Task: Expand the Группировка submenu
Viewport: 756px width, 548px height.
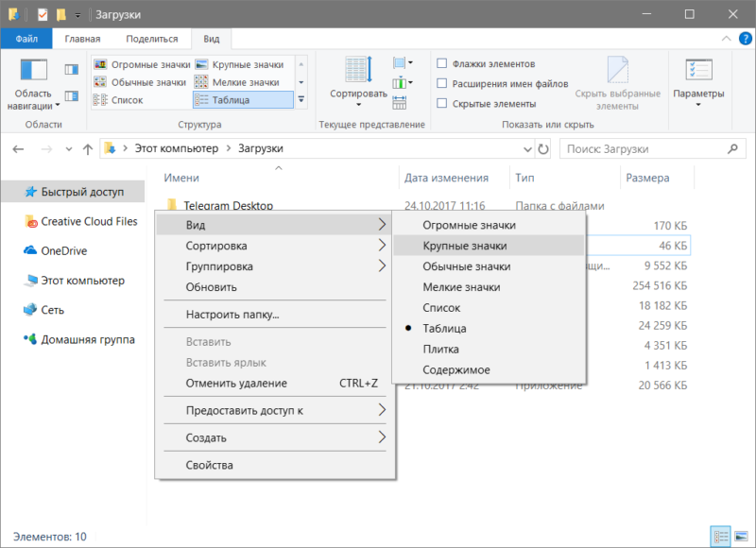Action: (x=274, y=266)
